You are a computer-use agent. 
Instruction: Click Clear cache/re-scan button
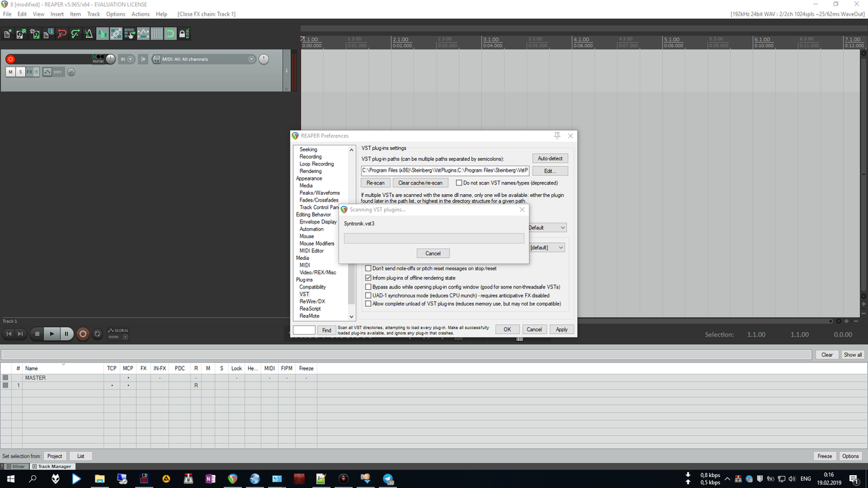(x=420, y=183)
